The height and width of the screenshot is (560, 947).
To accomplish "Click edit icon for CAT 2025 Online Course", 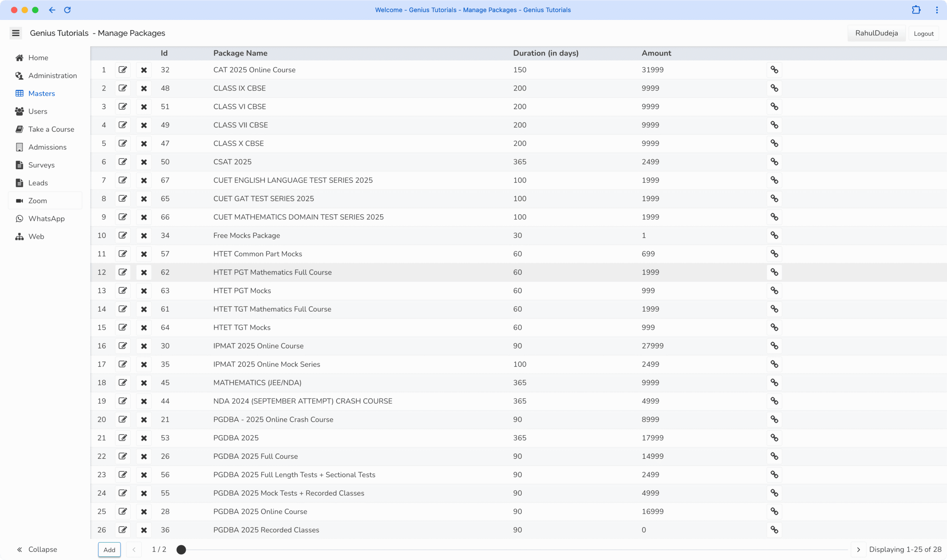I will pos(123,70).
